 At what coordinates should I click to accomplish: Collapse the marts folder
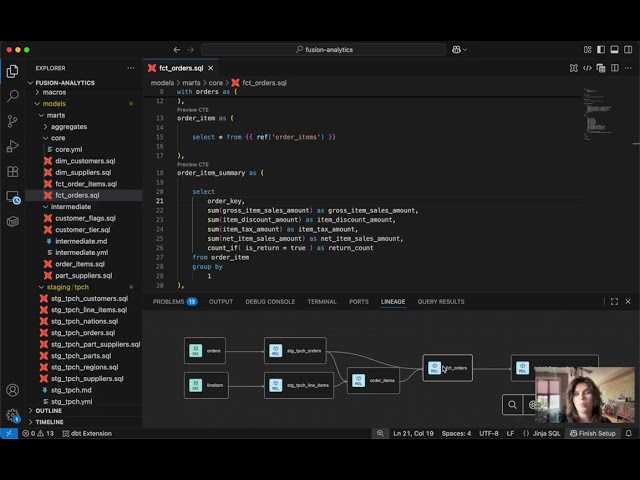click(56, 115)
